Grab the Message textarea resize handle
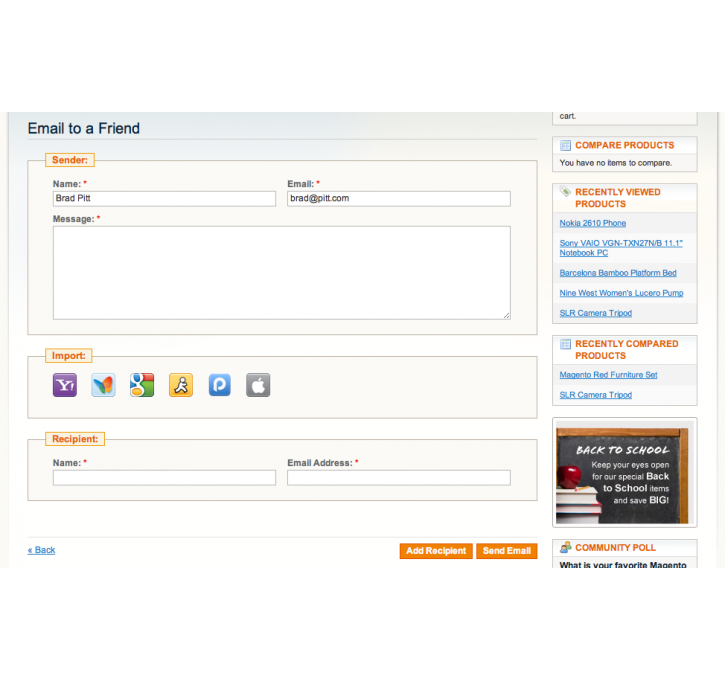The image size is (725, 680). (x=507, y=315)
